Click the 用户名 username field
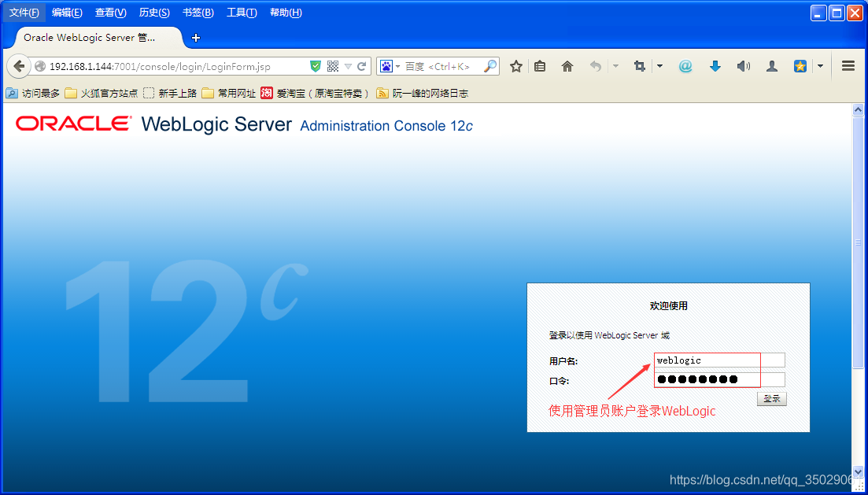The image size is (868, 495). click(719, 360)
